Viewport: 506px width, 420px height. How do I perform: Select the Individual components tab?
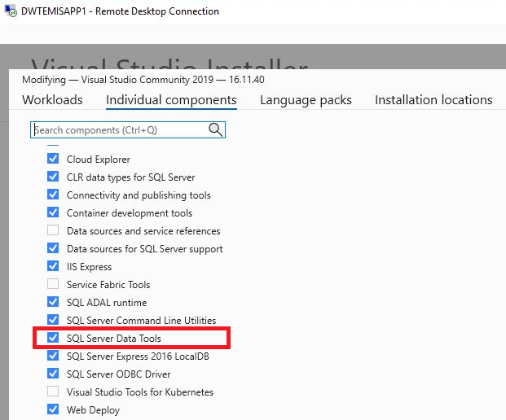(171, 100)
